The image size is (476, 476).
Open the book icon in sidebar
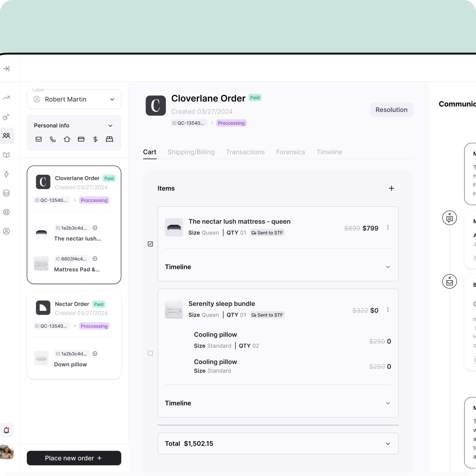(x=6, y=155)
